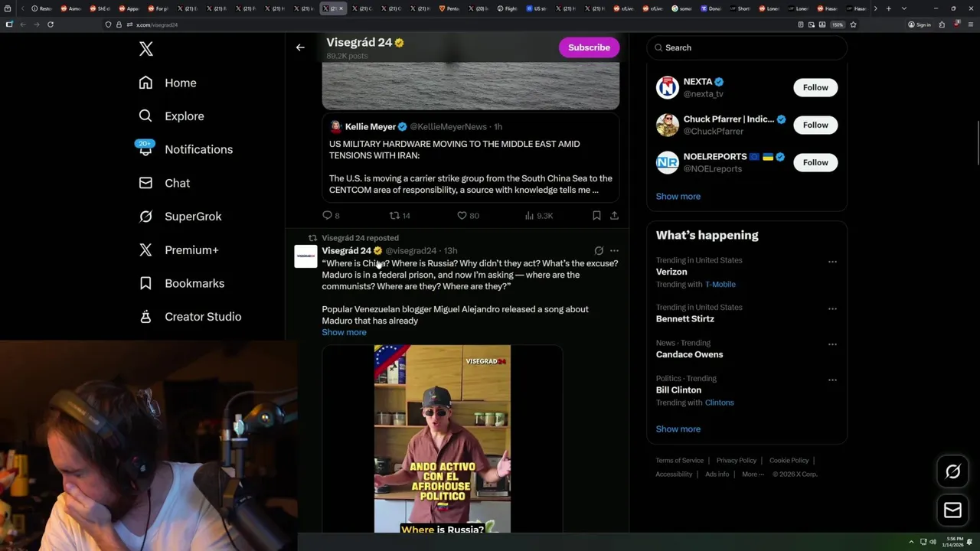Open Cookie Policy link
Image resolution: width=980 pixels, height=551 pixels.
(x=789, y=461)
